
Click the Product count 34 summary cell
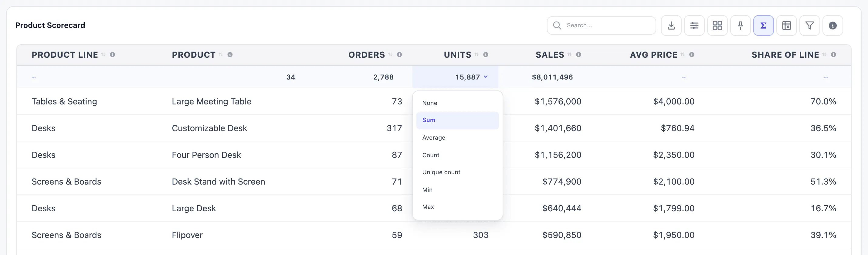[290, 77]
